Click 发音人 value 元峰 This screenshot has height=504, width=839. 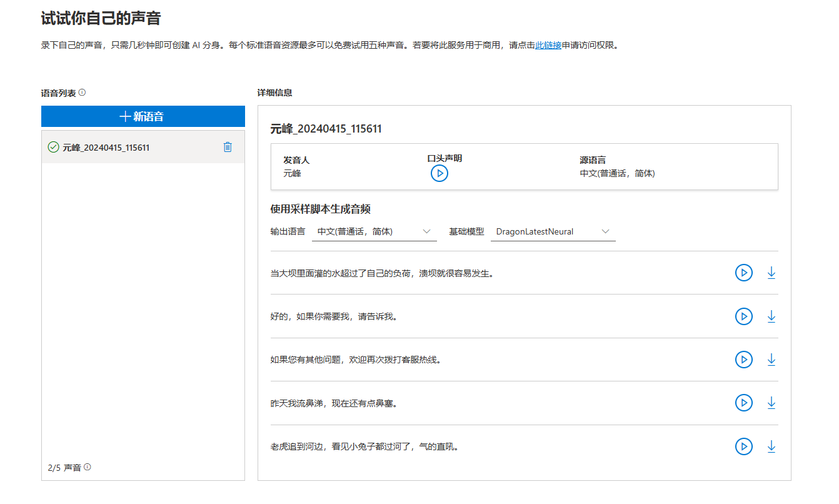tap(292, 173)
